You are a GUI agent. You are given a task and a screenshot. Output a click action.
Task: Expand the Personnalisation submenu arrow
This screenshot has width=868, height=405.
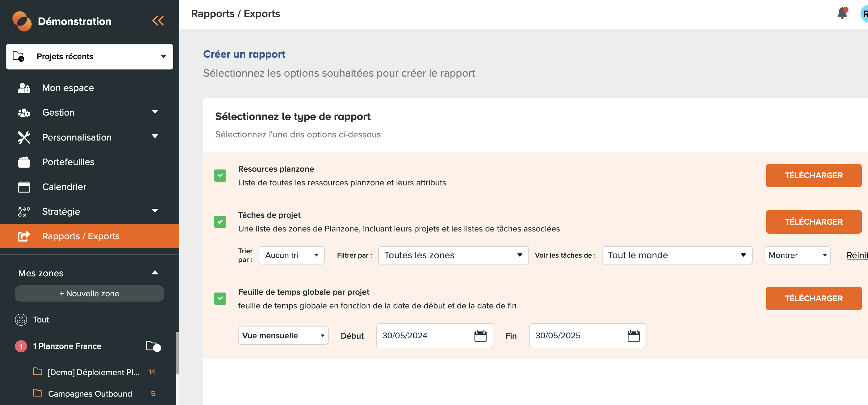coord(155,136)
